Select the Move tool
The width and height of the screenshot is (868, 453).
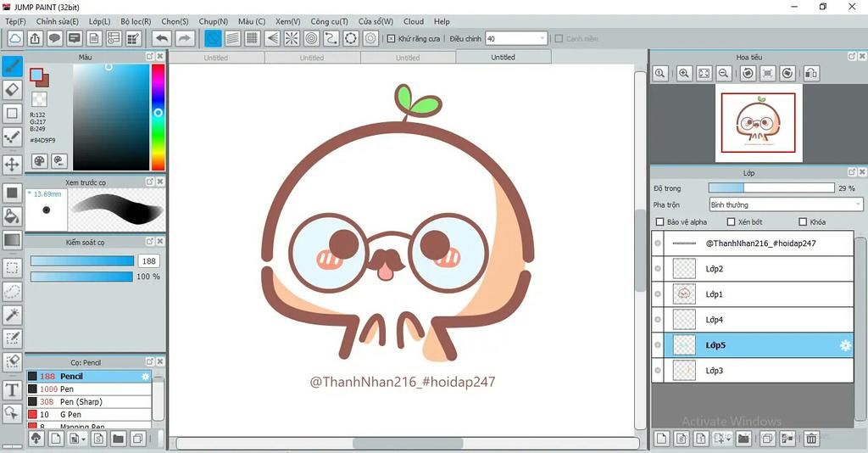pos(12,165)
